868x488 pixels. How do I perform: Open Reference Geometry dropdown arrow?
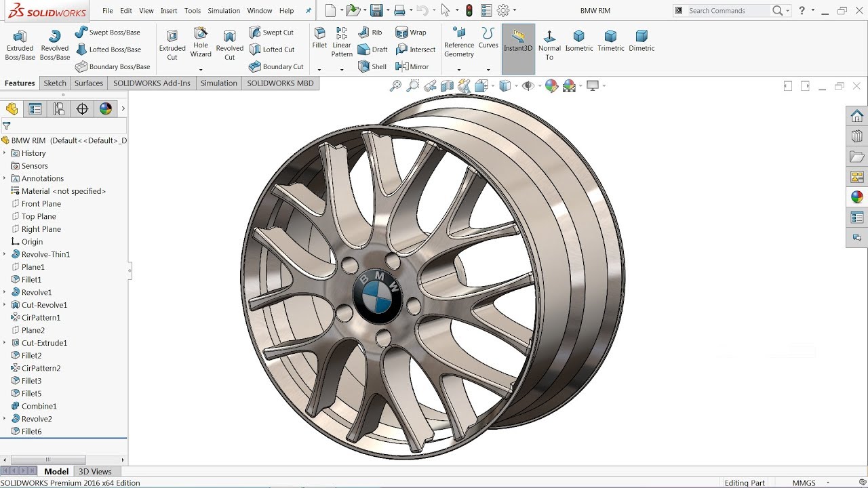coord(459,69)
